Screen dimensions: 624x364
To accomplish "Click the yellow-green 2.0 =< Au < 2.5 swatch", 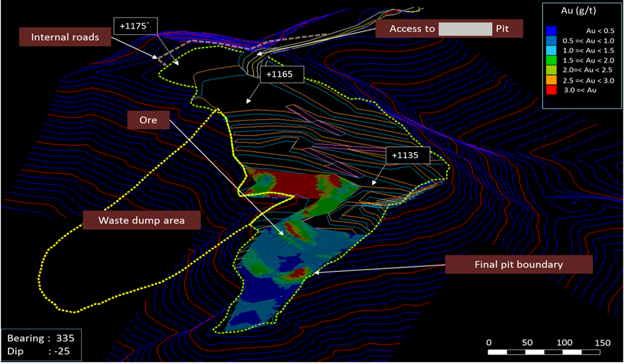I will [551, 70].
